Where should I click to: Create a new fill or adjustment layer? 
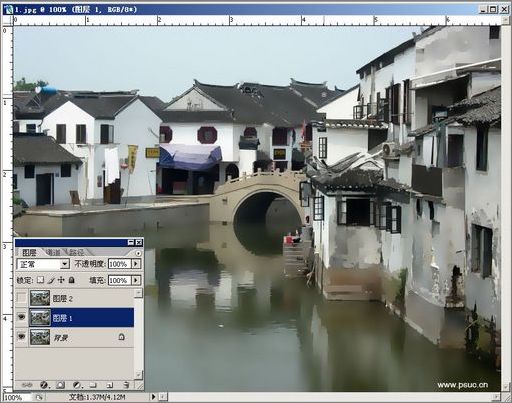click(x=77, y=385)
